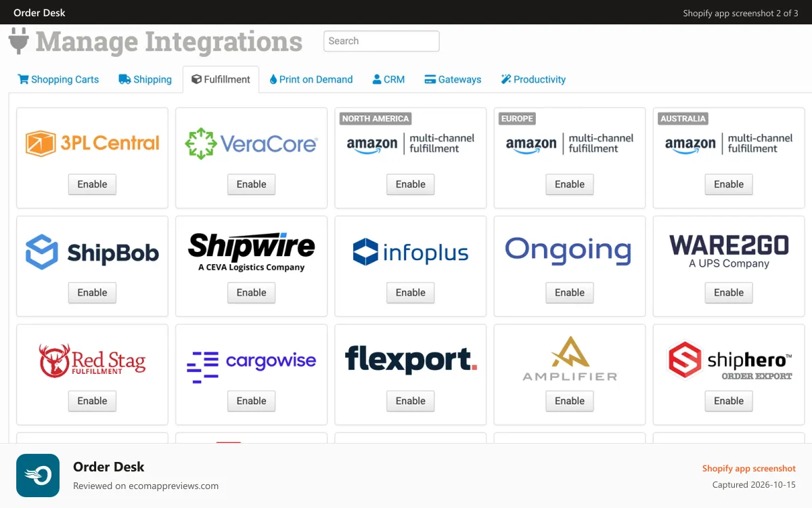Switch to the CRM tab
This screenshot has width=812, height=508.
point(388,79)
